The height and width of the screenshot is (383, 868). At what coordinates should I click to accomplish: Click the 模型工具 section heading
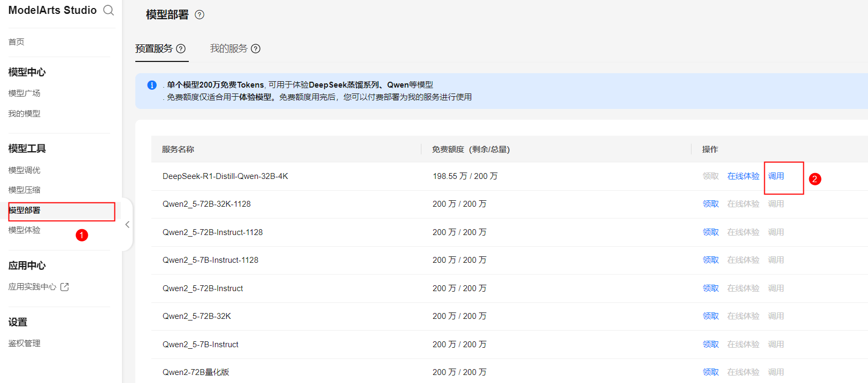(27, 148)
